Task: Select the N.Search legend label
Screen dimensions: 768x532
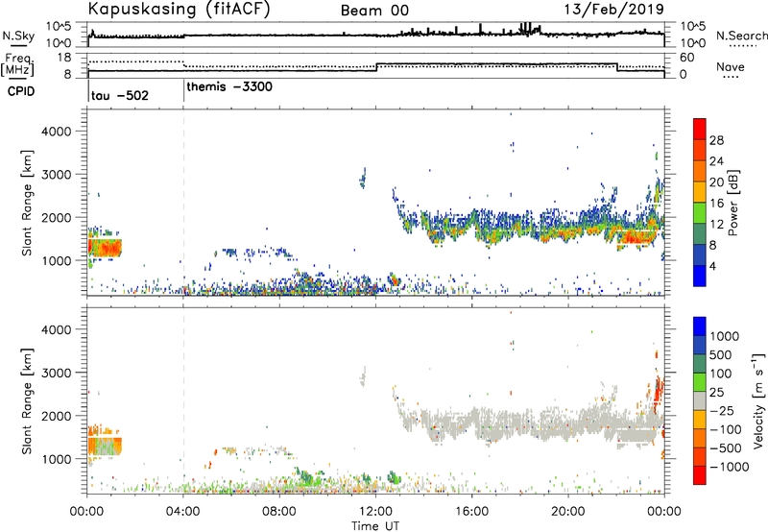Action: point(741,36)
